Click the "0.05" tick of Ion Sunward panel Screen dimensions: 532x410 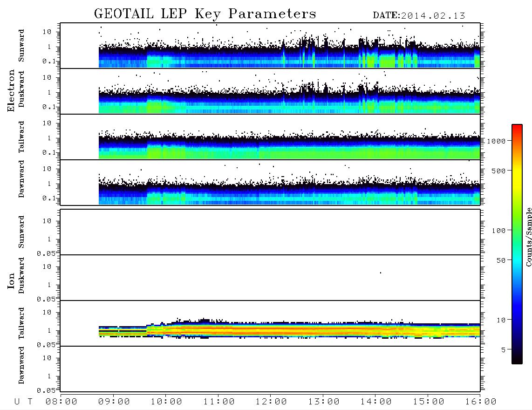(x=46, y=253)
